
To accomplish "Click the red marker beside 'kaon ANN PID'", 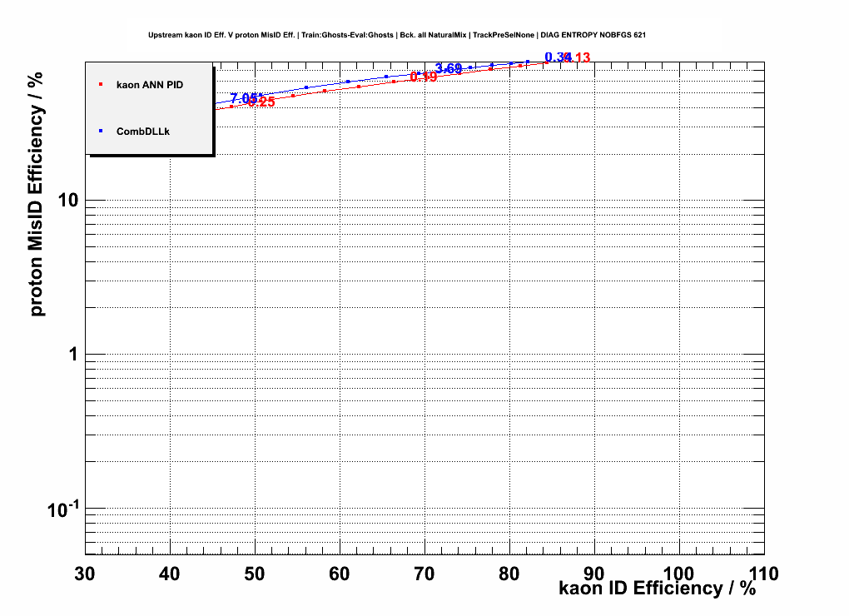I will (101, 84).
